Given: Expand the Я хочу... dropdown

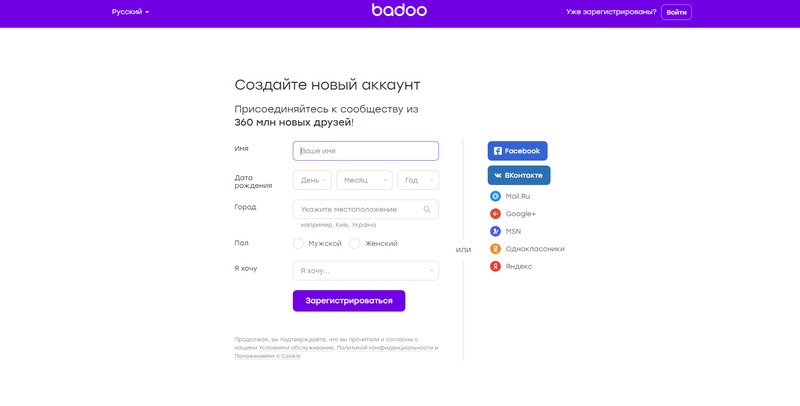Looking at the screenshot, I should pos(366,271).
